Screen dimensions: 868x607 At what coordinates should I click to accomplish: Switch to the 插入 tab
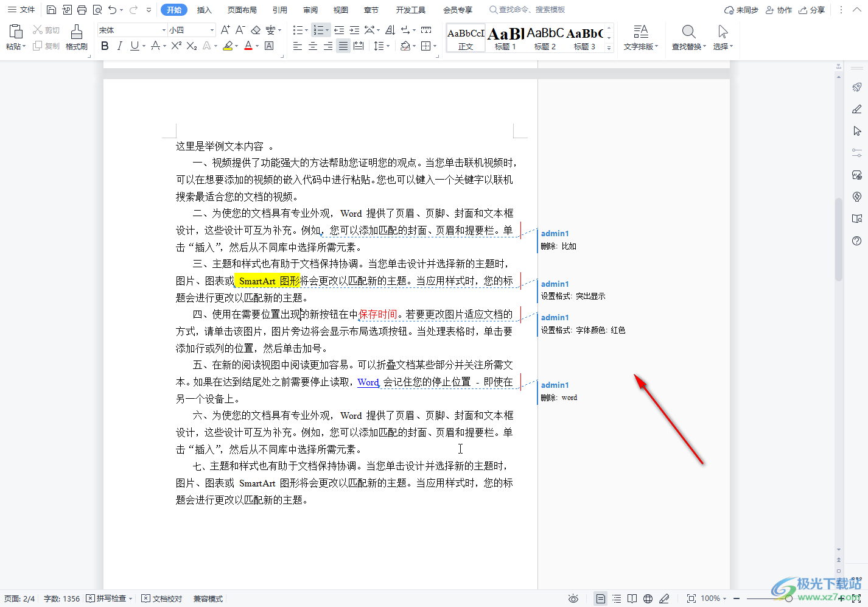point(205,10)
